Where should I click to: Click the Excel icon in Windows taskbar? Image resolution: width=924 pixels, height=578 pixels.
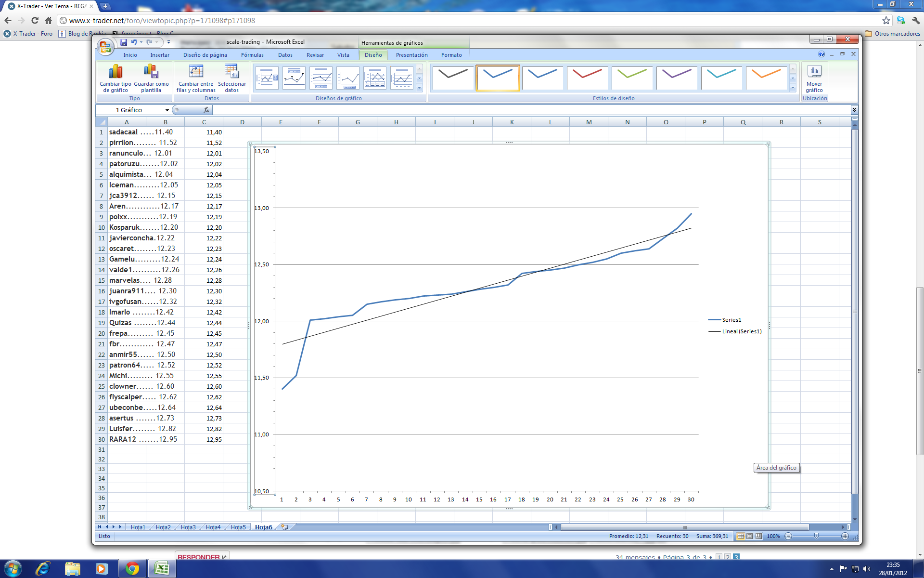coord(162,568)
